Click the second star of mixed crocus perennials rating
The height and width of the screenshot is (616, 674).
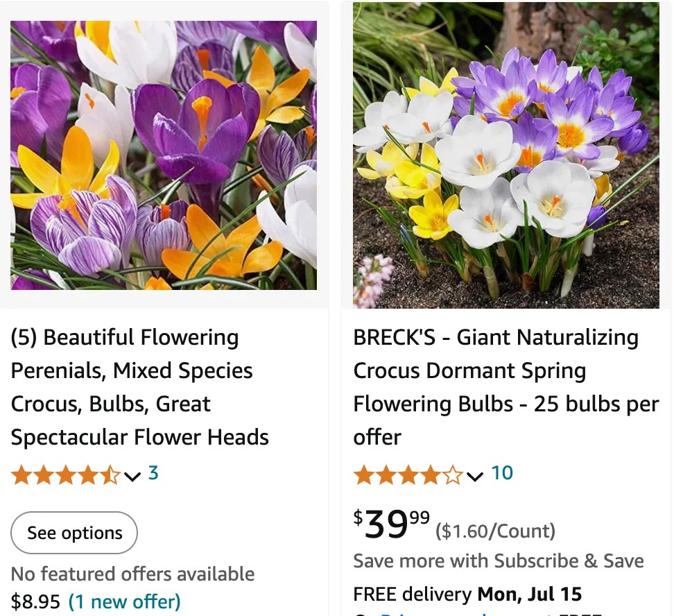tap(44, 474)
